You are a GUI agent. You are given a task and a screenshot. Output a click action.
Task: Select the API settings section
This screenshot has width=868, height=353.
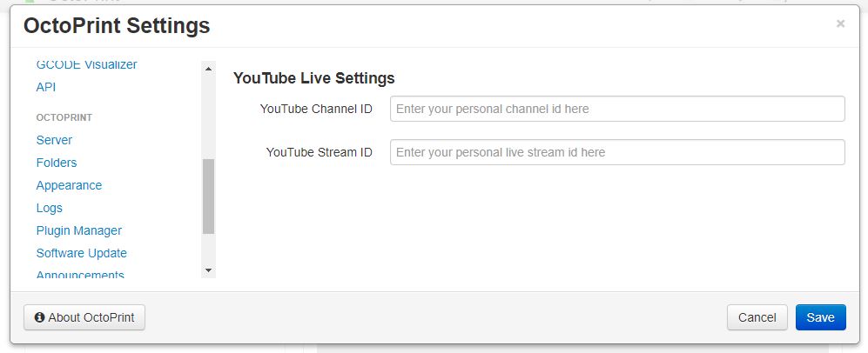(x=46, y=88)
